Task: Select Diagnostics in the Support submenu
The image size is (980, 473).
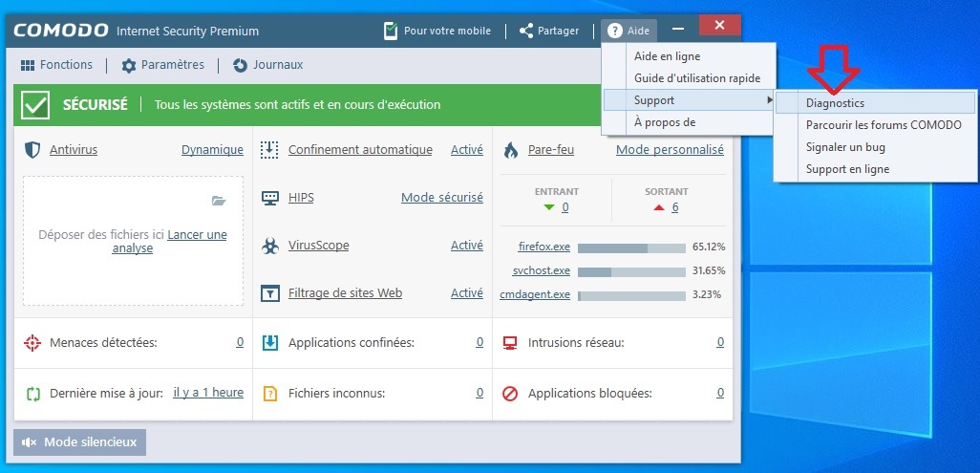Action: pyautogui.click(x=835, y=103)
